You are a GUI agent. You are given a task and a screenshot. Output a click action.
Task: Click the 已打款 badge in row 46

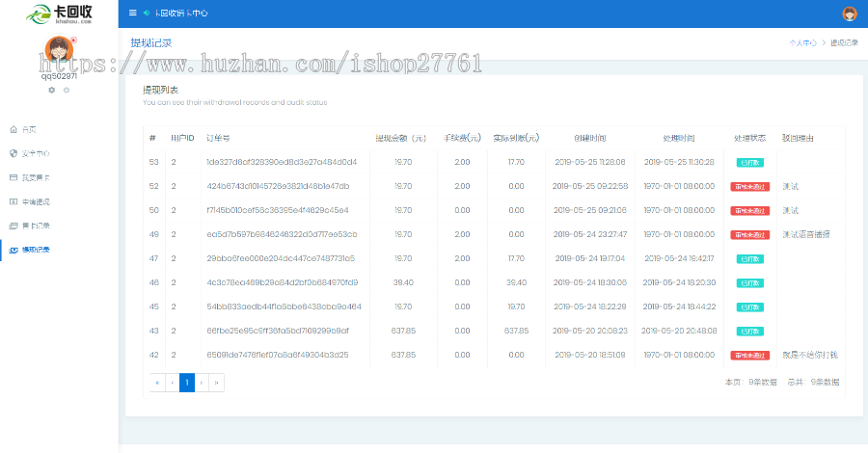(750, 283)
